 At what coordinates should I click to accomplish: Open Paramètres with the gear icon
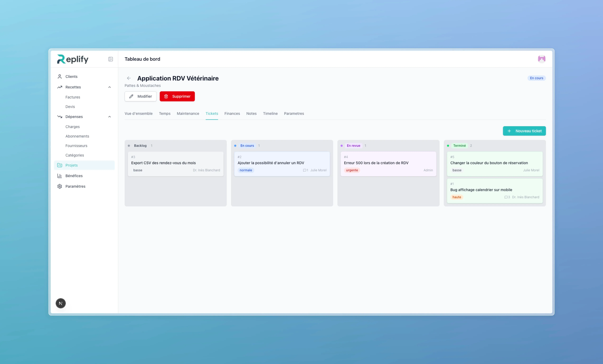[59, 186]
